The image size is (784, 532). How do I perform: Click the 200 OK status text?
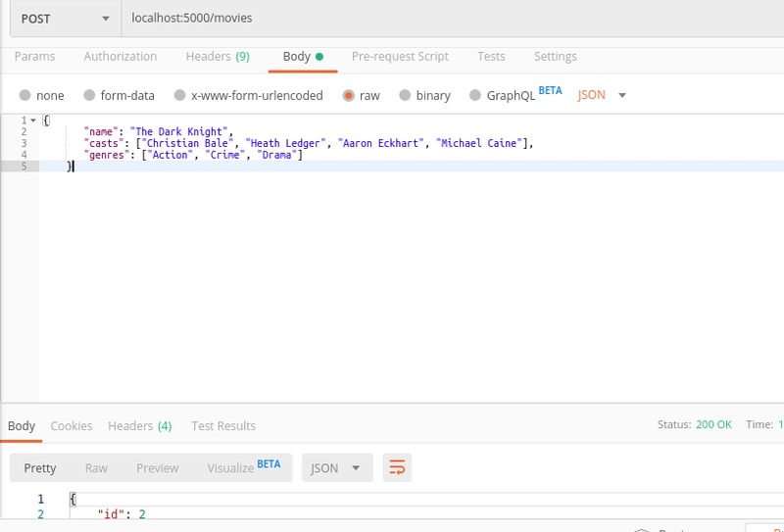tap(713, 424)
